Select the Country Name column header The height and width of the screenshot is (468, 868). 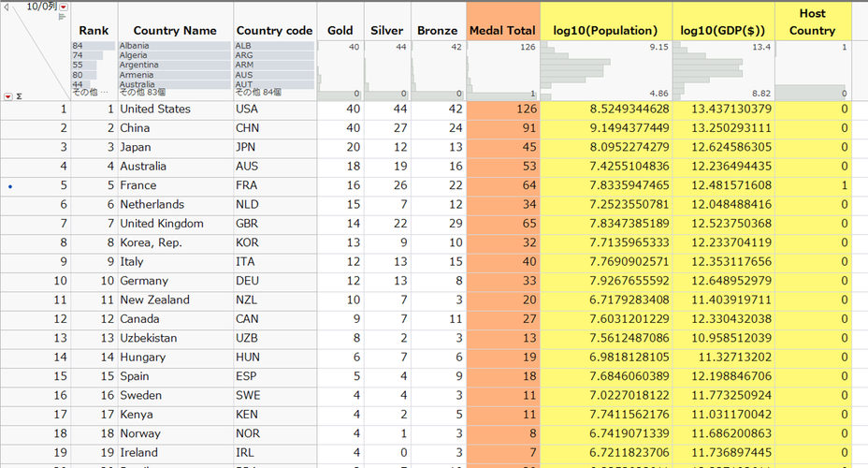click(x=175, y=31)
